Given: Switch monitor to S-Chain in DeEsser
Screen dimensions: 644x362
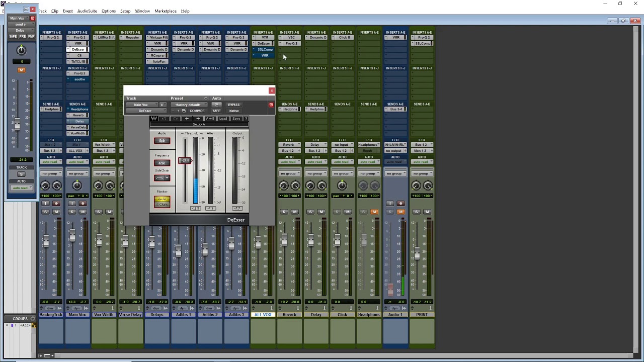Looking at the screenshot, I should [x=162, y=205].
